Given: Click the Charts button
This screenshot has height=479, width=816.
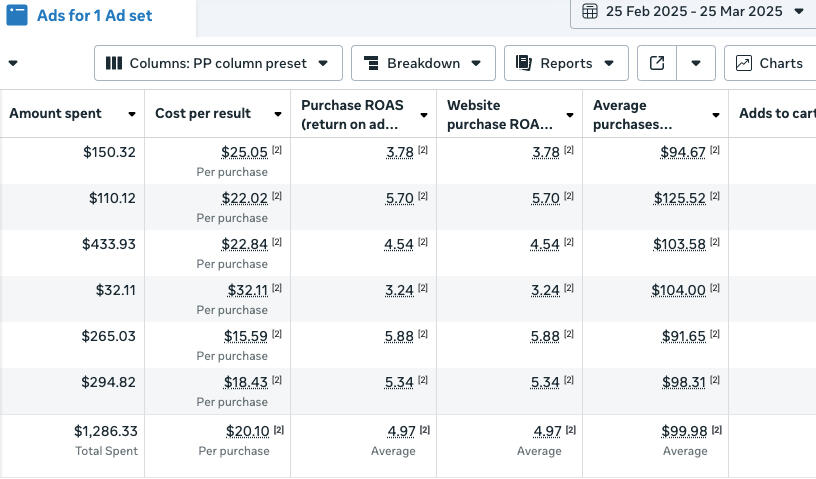Looking at the screenshot, I should coord(770,63).
